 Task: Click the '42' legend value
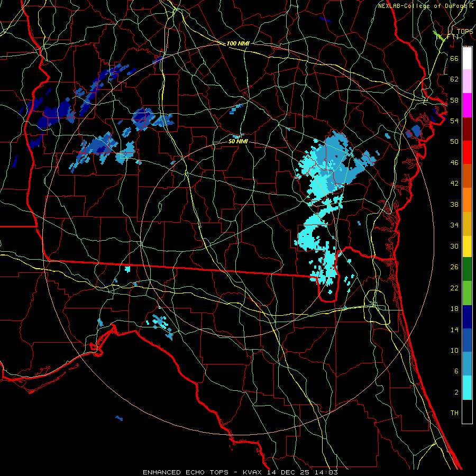pos(454,183)
